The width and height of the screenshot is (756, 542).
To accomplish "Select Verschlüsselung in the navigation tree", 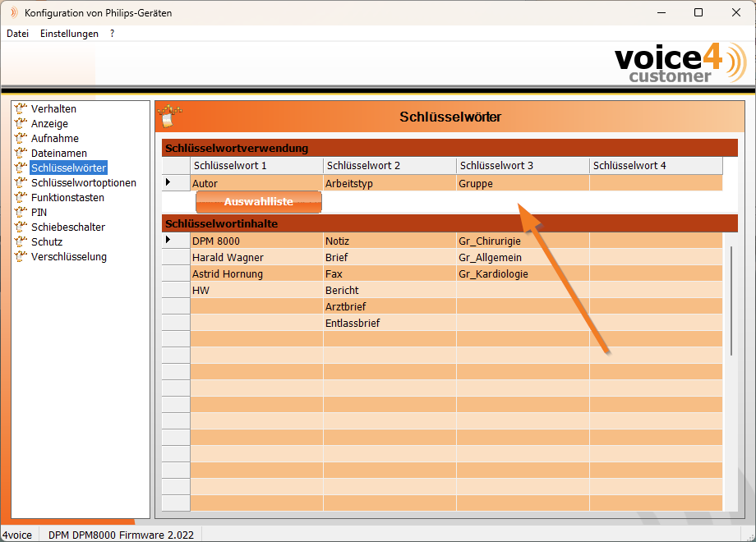I will 69,257.
